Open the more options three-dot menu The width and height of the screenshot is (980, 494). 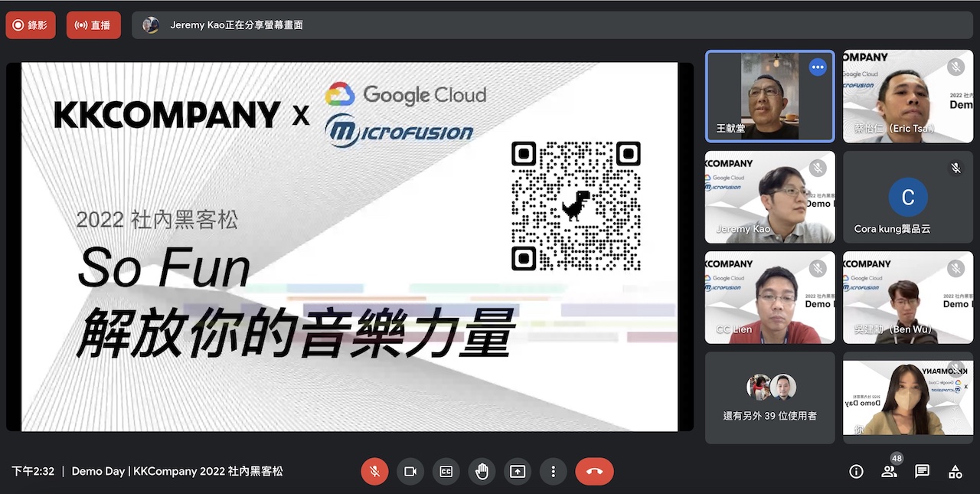[553, 472]
